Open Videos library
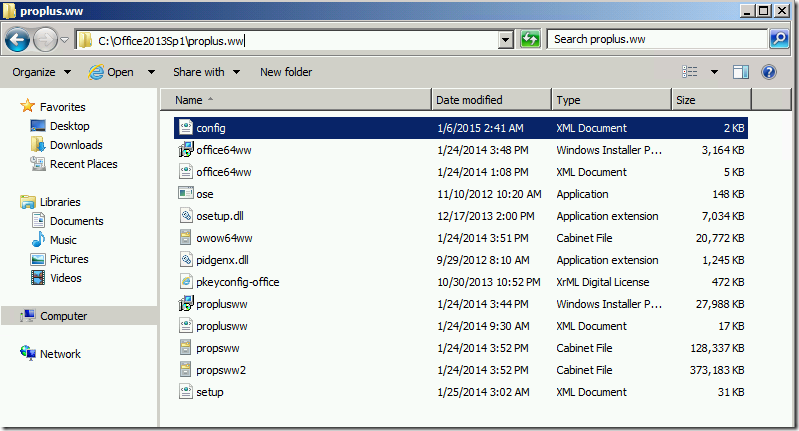Viewport: 799px width, 431px height. click(x=66, y=278)
